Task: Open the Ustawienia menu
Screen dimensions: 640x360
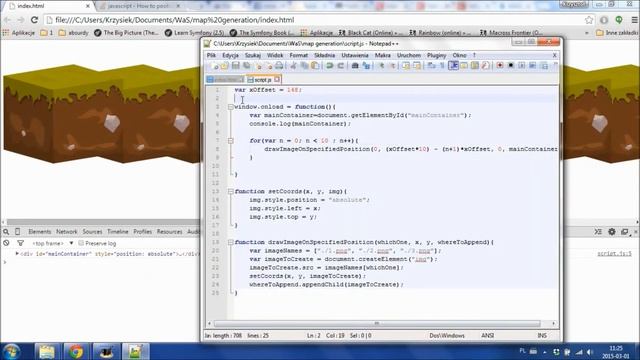Action: pos(355,55)
